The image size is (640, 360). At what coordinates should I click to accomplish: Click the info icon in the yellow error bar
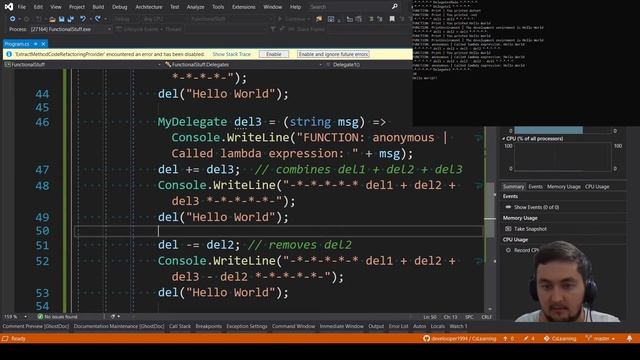click(x=9, y=54)
